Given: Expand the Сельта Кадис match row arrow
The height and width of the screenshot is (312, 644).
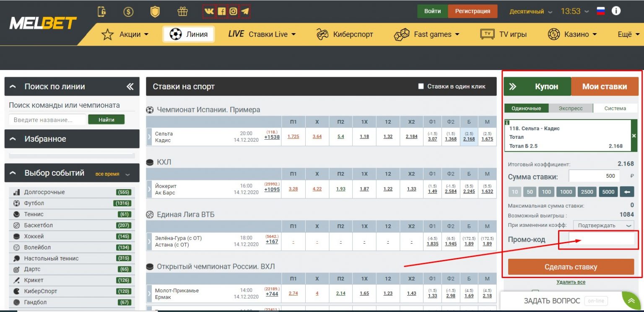Looking at the screenshot, I should coord(148,137).
